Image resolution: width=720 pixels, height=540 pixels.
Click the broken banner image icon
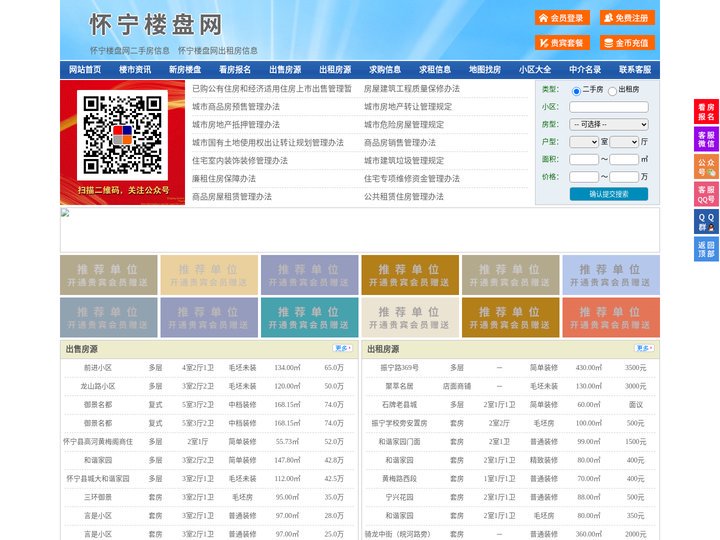click(65, 213)
